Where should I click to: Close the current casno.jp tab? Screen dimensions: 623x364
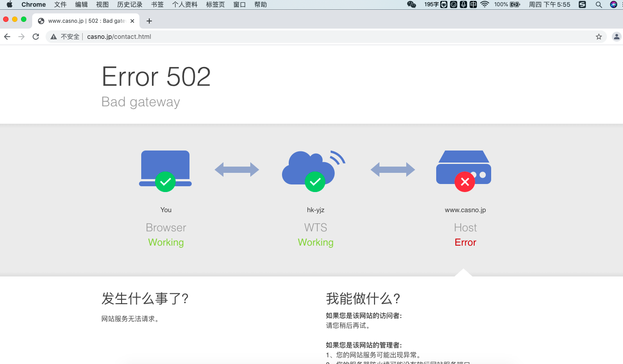(132, 21)
